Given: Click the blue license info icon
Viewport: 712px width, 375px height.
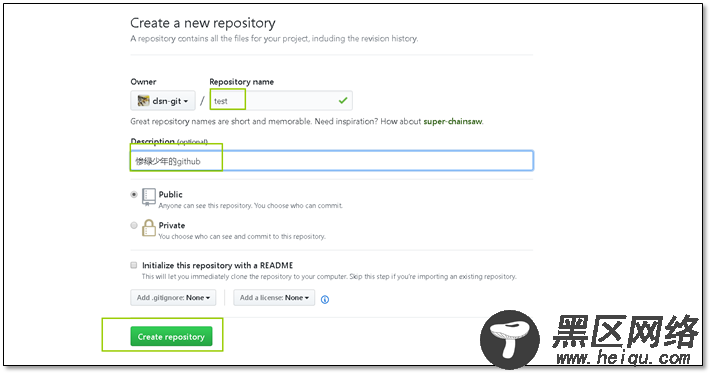Looking at the screenshot, I should 325,299.
